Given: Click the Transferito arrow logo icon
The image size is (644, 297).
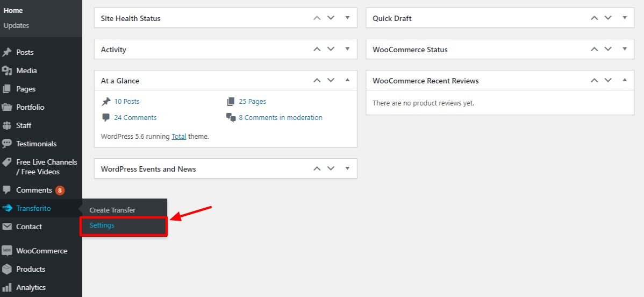Looking at the screenshot, I should click(x=7, y=209).
